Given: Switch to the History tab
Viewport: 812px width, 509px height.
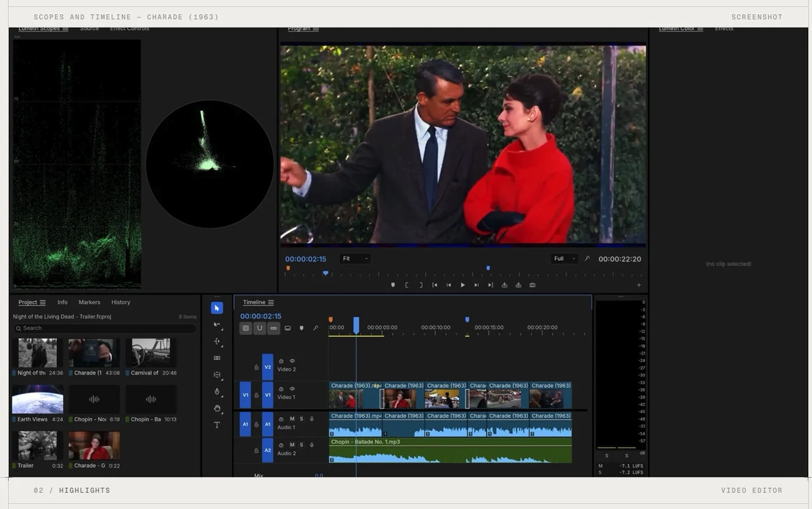Looking at the screenshot, I should pos(121,302).
